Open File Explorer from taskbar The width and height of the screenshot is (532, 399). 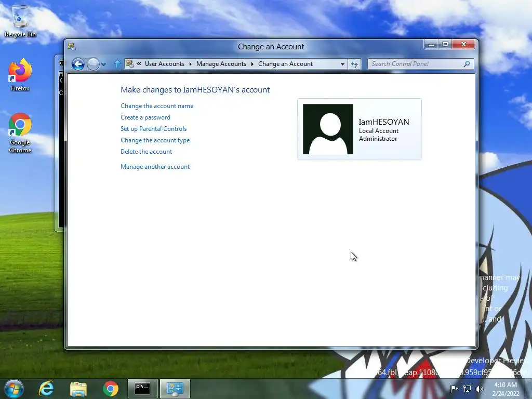click(78, 389)
